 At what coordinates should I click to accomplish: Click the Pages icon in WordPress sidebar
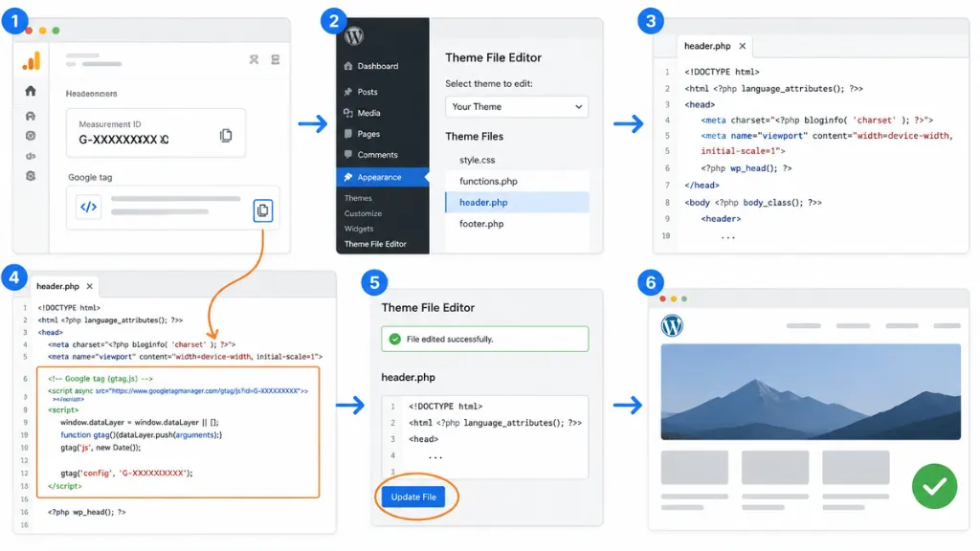click(348, 134)
